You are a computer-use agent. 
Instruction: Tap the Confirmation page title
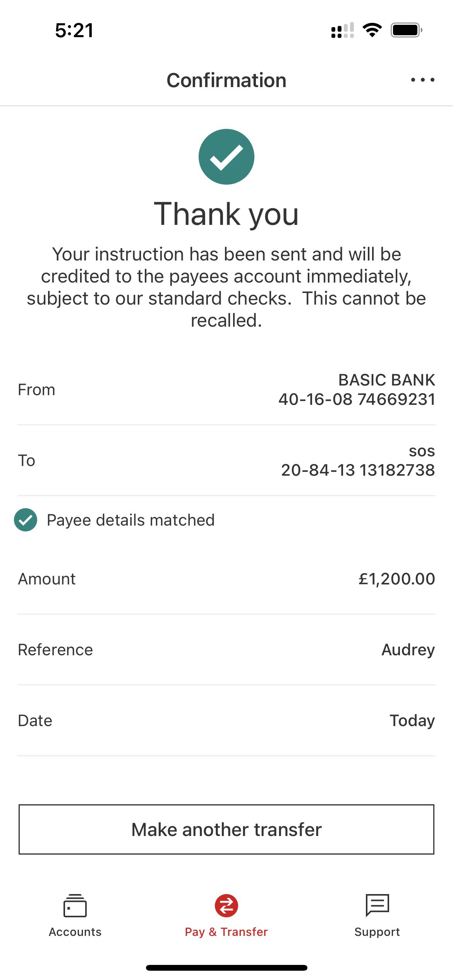226,81
